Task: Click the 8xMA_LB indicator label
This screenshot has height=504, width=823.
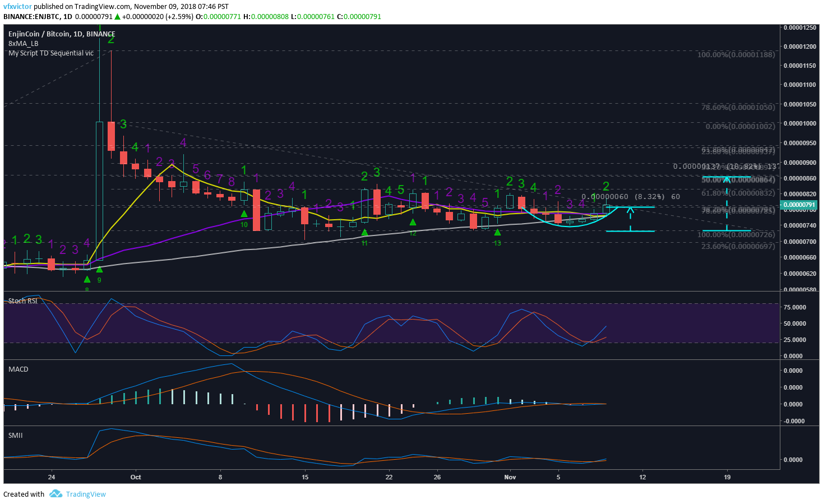Action: click(x=23, y=43)
